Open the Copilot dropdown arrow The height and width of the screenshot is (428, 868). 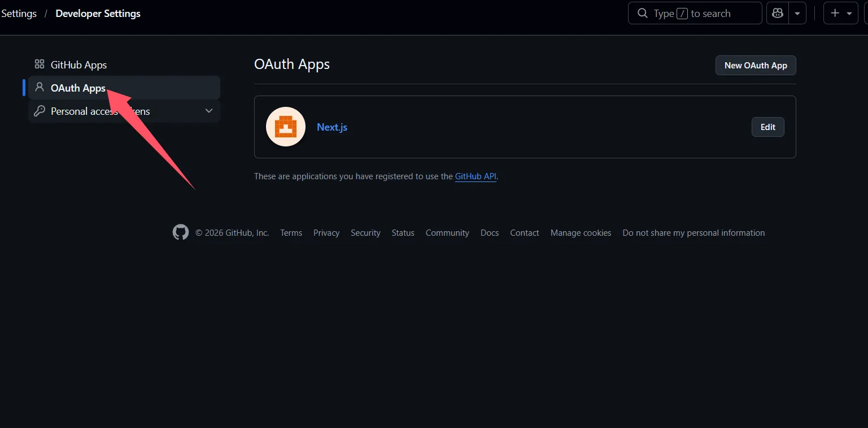(x=797, y=13)
